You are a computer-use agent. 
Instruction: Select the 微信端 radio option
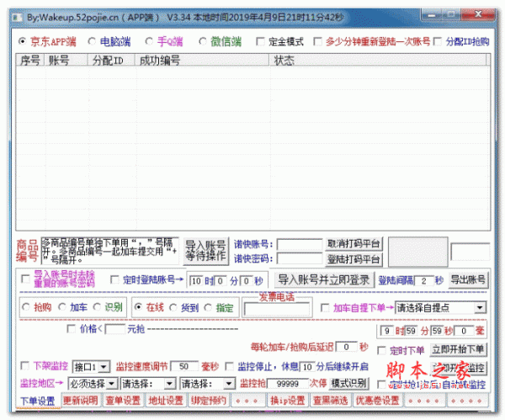pyautogui.click(x=203, y=41)
